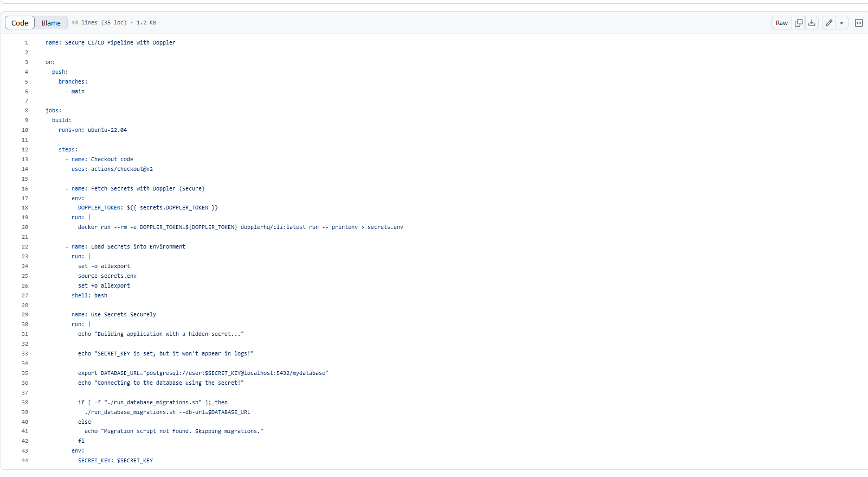868x477 pixels.
Task: Download the raw file icon
Action: (x=812, y=23)
